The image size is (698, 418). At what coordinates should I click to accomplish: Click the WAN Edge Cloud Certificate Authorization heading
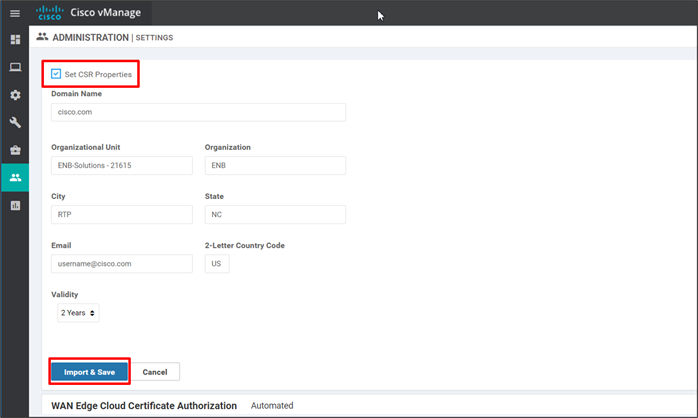[144, 406]
